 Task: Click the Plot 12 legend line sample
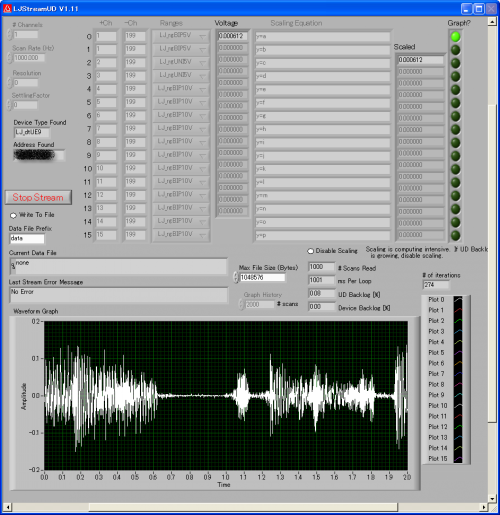point(458,427)
